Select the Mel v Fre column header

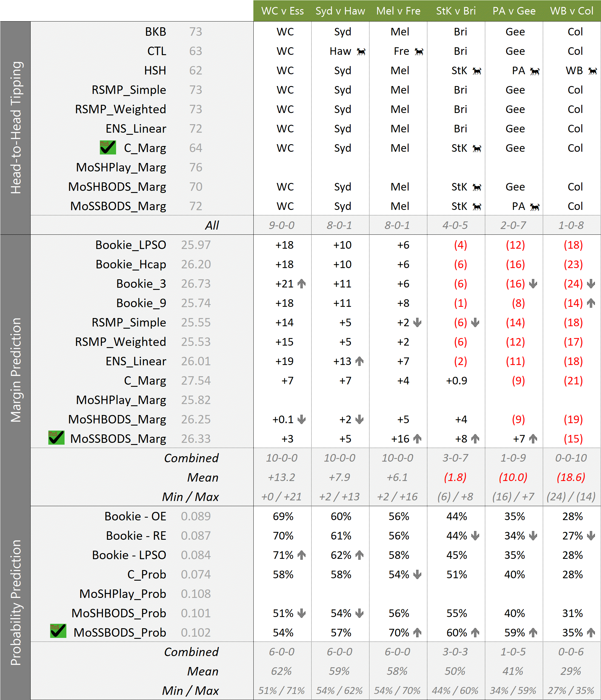point(398,11)
